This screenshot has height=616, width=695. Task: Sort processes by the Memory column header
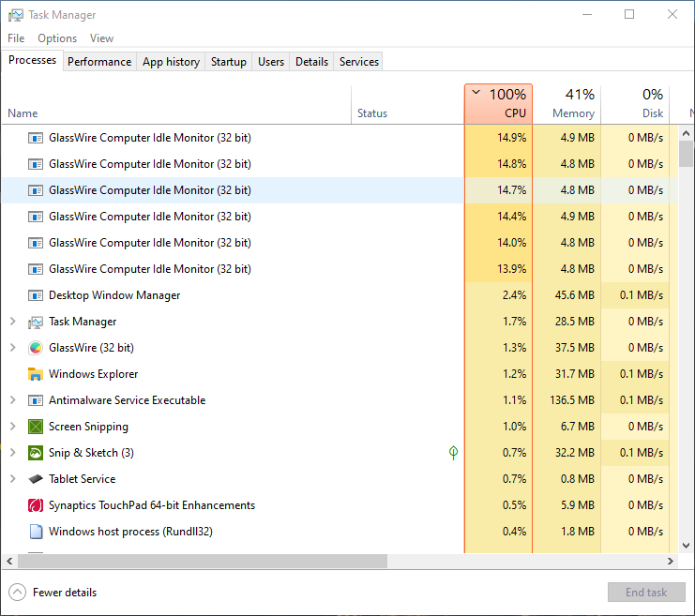point(572,104)
